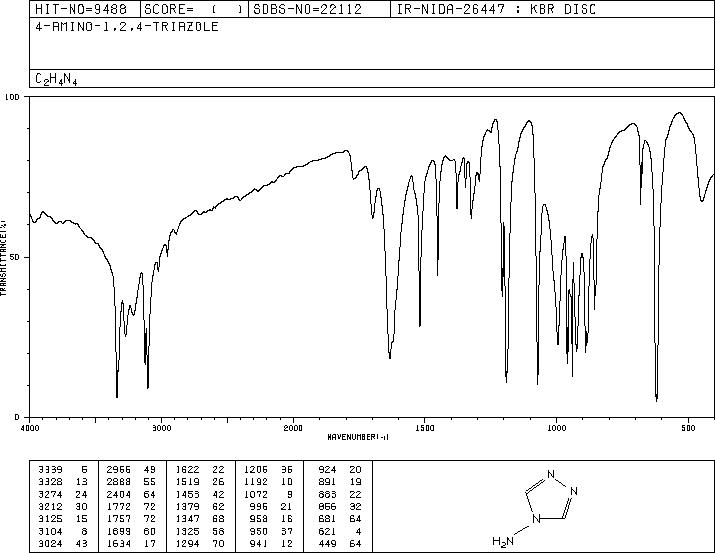Screen dimensions: 715x553
Task: Select the IR-NIDA-26447 : KBR DISC label
Action: coord(496,9)
